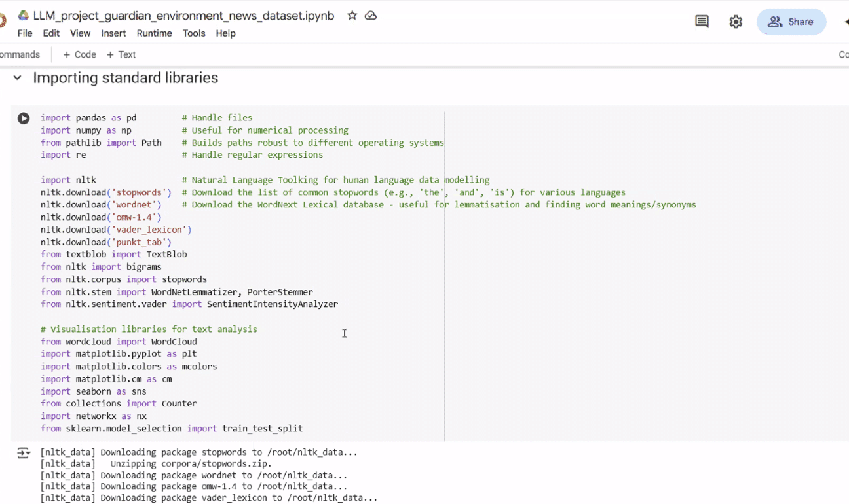Screen dimensions: 849x504
Task: Open the comments panel icon
Action: tap(702, 22)
